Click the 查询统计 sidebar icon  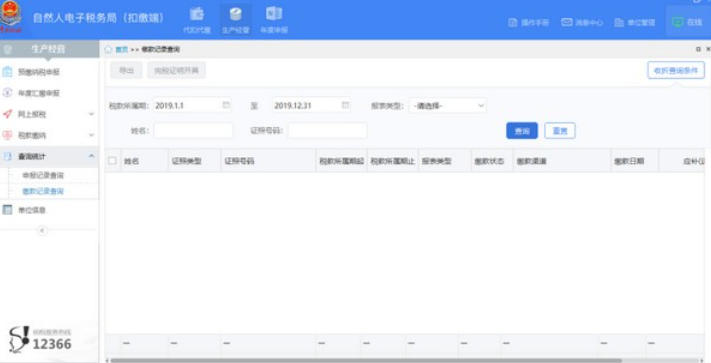tap(7, 156)
